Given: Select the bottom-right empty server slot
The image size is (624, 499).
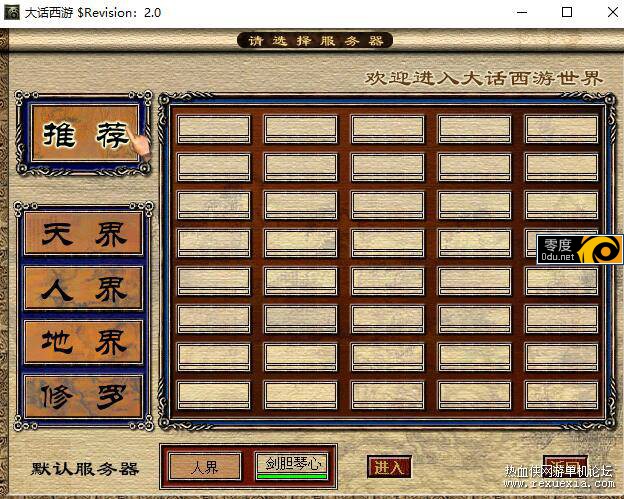Looking at the screenshot, I should pyautogui.click(x=561, y=394).
